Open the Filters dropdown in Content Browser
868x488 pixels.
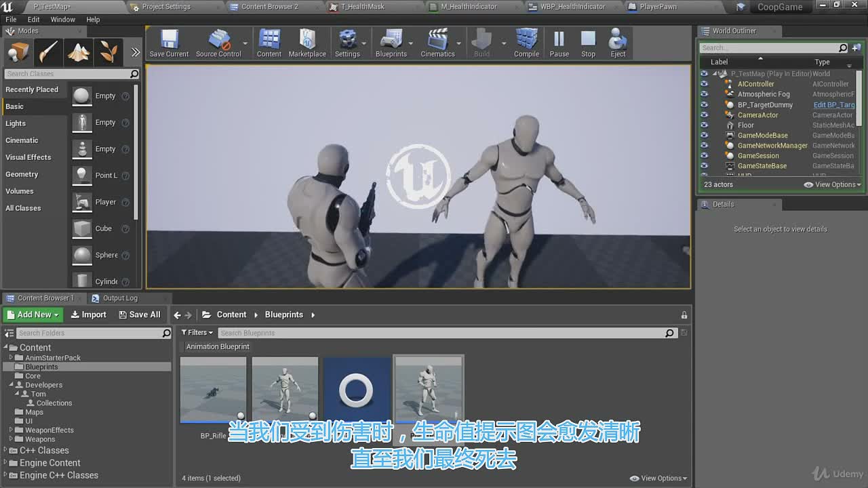(x=197, y=333)
